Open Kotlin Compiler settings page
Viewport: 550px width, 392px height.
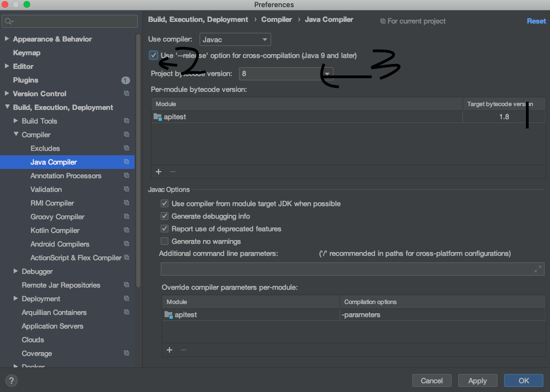point(55,230)
